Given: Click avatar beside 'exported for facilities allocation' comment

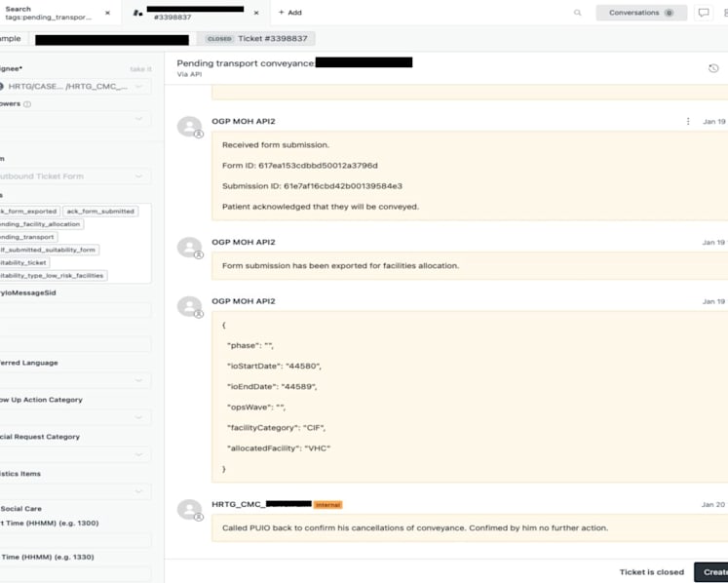Looking at the screenshot, I should tap(189, 247).
